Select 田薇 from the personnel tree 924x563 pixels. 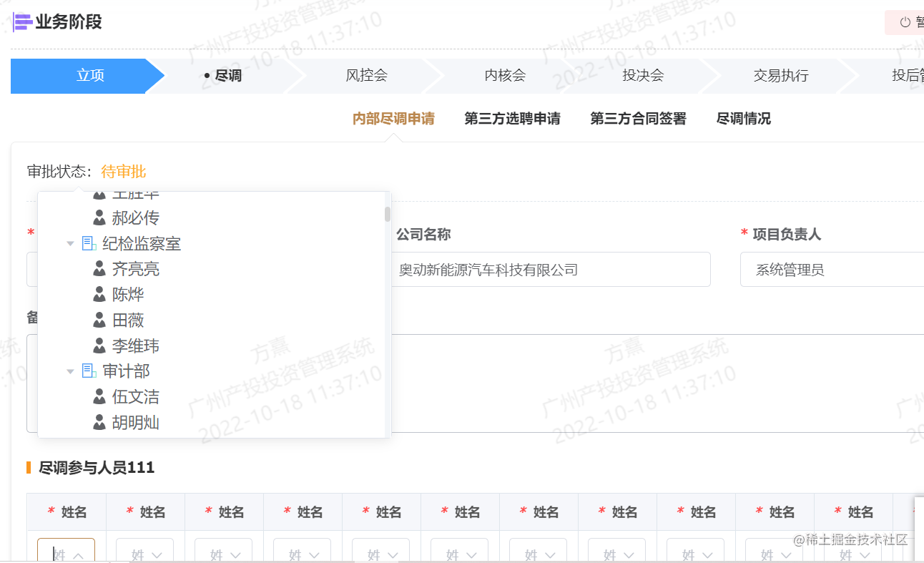(x=128, y=320)
